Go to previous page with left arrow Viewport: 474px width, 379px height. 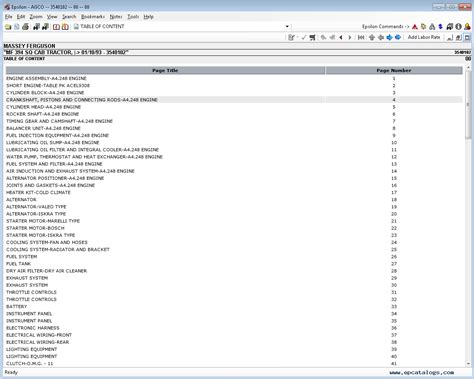[341, 37]
